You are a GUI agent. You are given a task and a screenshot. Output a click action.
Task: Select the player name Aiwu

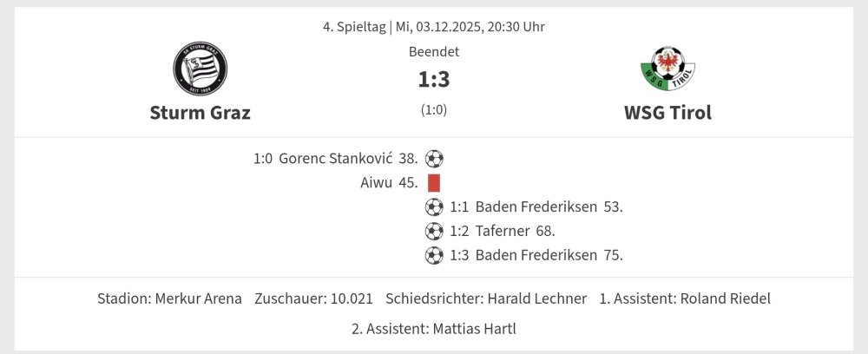[x=377, y=183]
